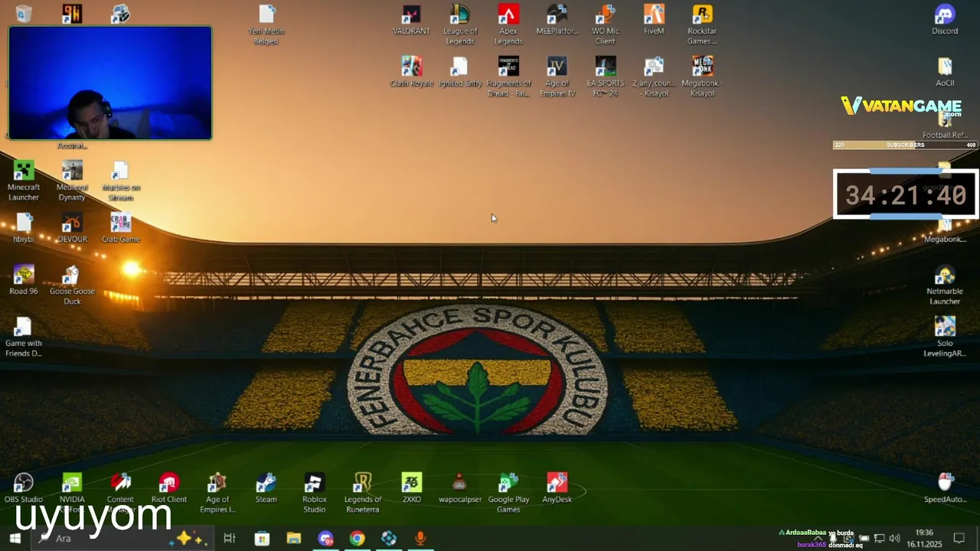Launch Goose Goose Duck shortcut
The width and height of the screenshot is (980, 551).
click(72, 285)
